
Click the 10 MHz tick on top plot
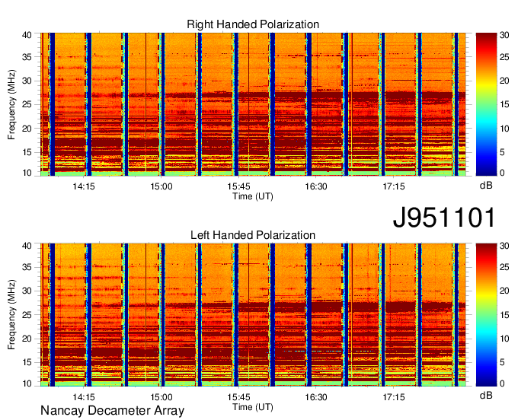coord(27,173)
